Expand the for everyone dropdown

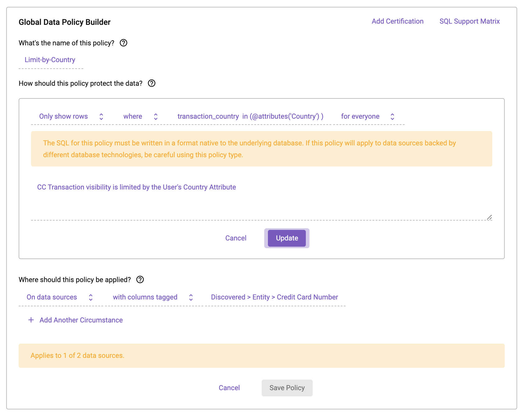pos(368,116)
